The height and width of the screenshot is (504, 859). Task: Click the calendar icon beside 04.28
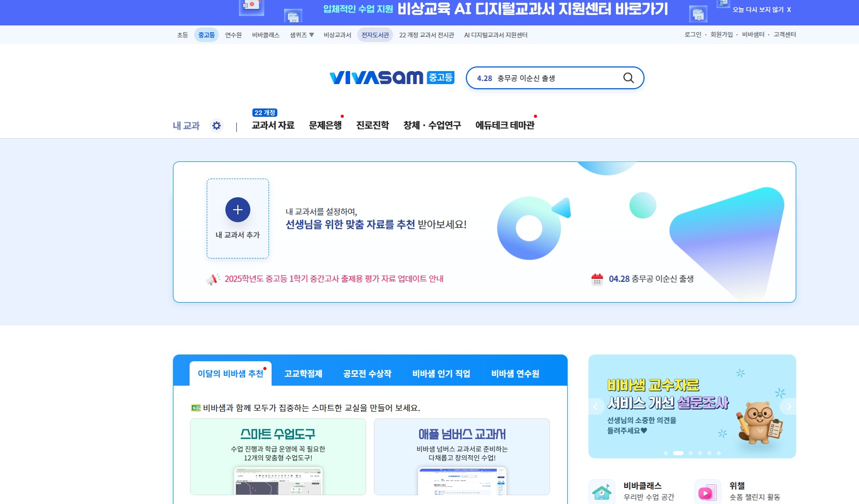597,279
